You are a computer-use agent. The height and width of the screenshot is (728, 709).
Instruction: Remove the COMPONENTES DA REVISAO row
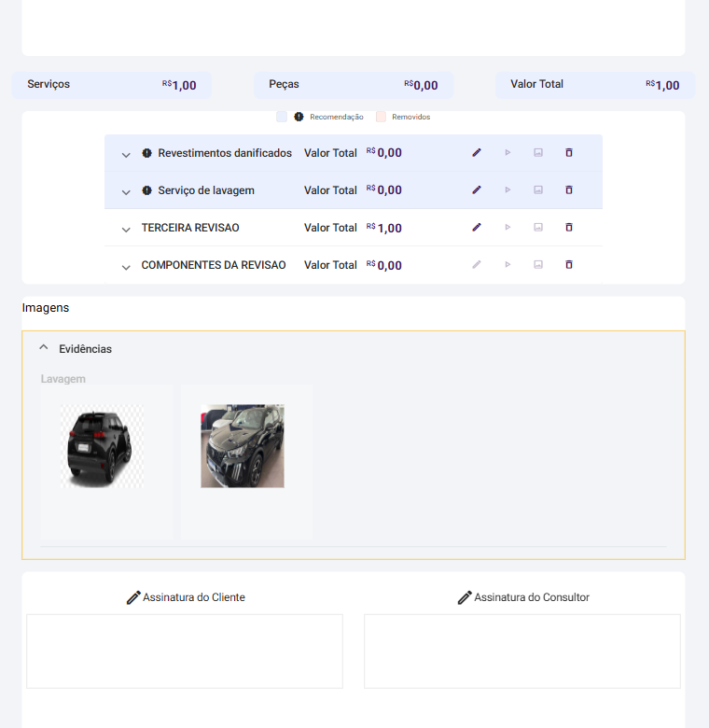569,264
